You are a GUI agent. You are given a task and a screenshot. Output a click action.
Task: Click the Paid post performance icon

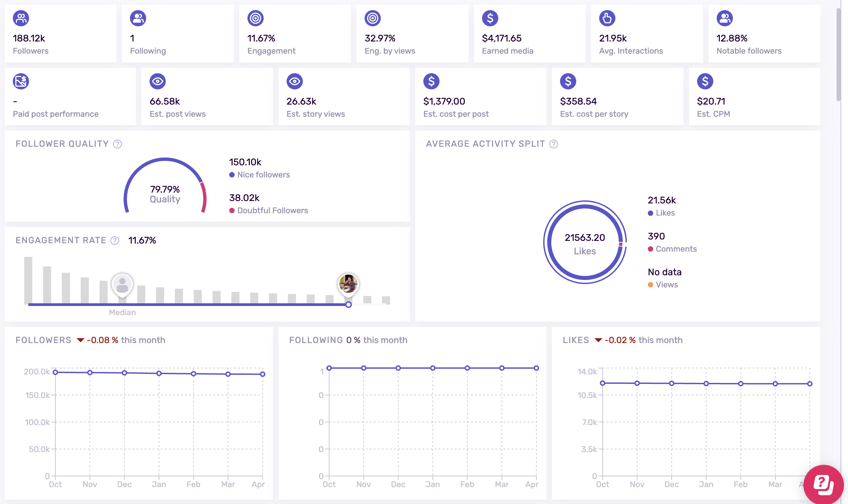pos(21,81)
